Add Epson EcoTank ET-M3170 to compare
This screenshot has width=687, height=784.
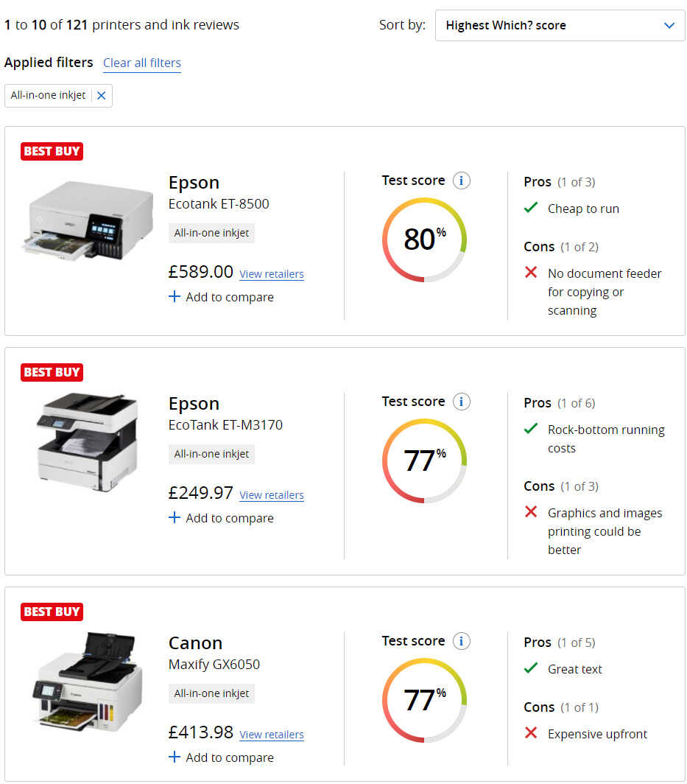[x=221, y=518]
